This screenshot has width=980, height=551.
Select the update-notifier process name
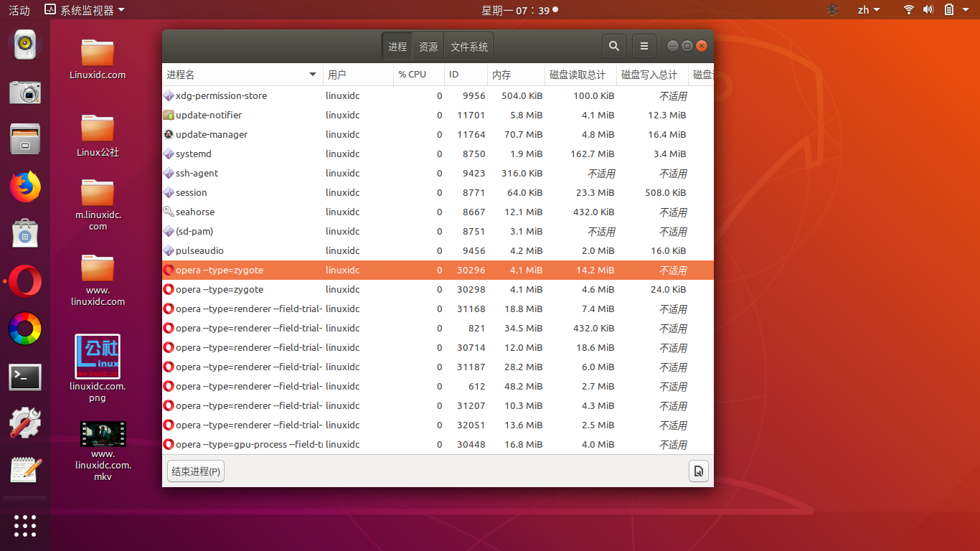209,115
